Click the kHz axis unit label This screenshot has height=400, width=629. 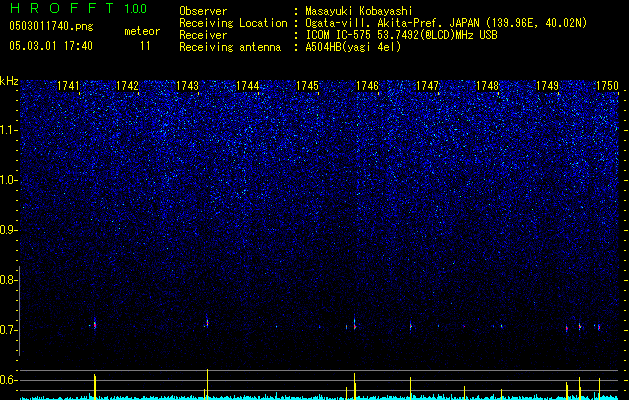(9, 81)
